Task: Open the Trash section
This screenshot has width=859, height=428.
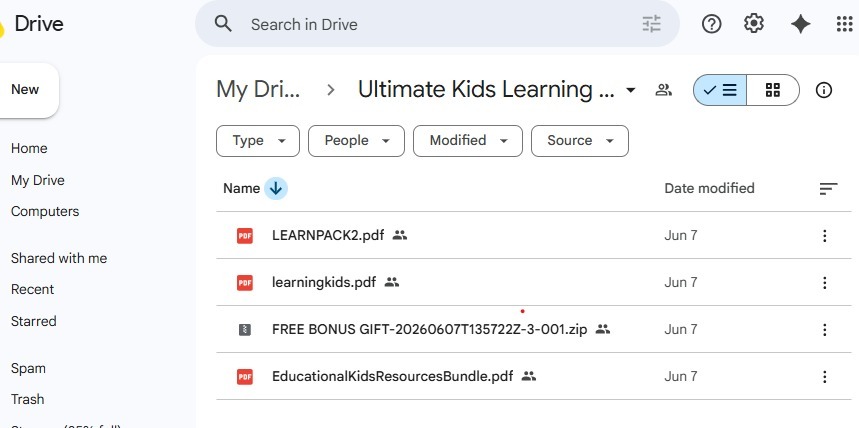Action: (x=27, y=400)
